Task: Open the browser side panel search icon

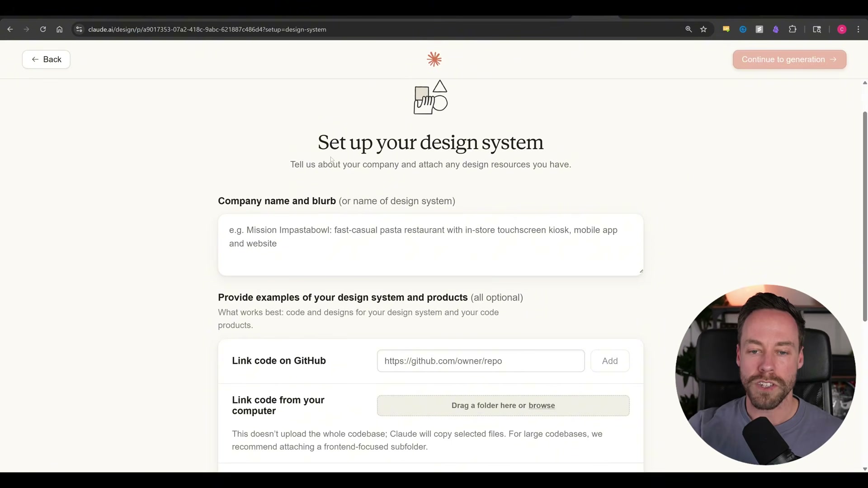Action: coord(816,29)
